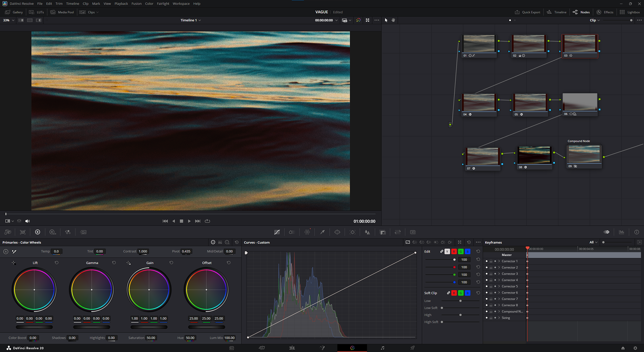This screenshot has height=352, width=644.
Task: Open the Tracker palette
Action: [x=353, y=232]
